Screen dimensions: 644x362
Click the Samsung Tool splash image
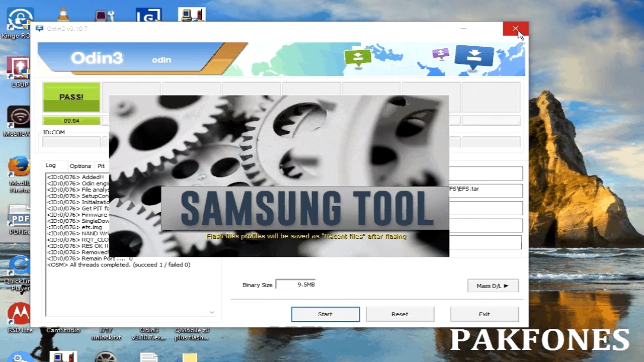(279, 176)
